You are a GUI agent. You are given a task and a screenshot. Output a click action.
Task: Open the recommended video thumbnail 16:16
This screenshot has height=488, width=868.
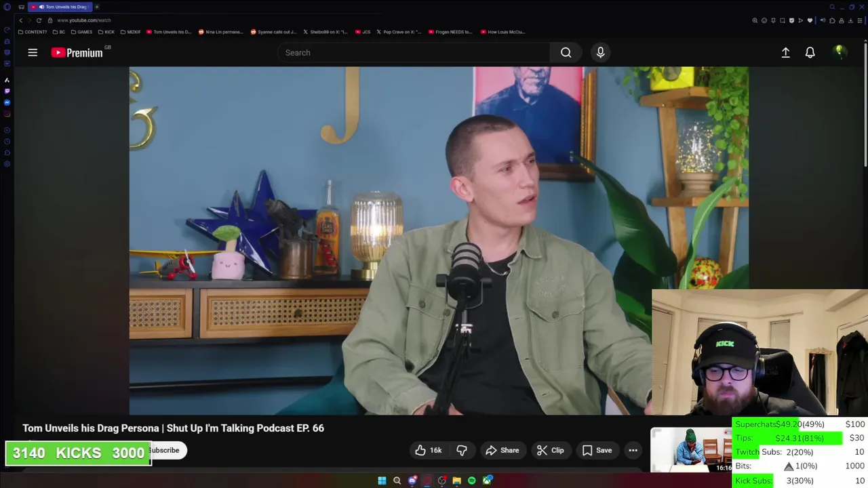pyautogui.click(x=692, y=450)
